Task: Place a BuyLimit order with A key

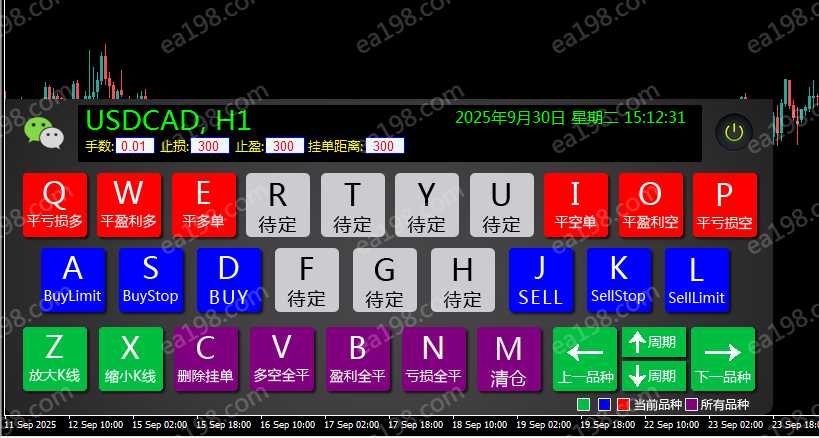Action: coord(73,280)
